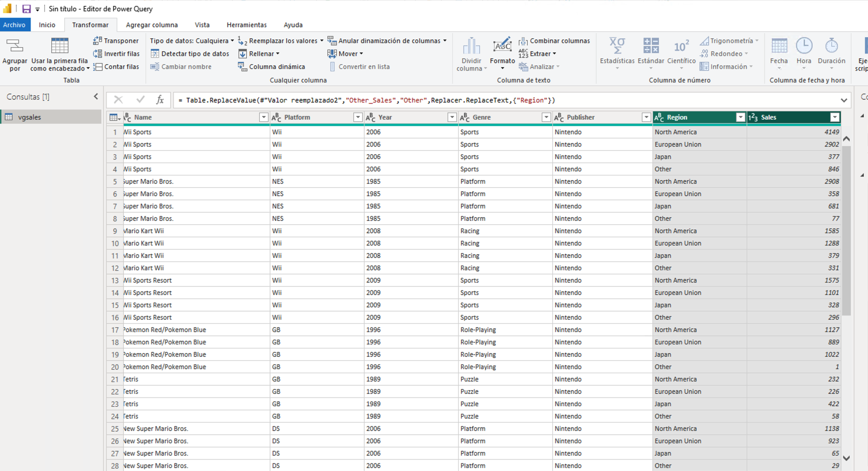Viewport: 868px width, 471px height.
Task: Confirm the formula with the checkmark icon
Action: tap(140, 100)
